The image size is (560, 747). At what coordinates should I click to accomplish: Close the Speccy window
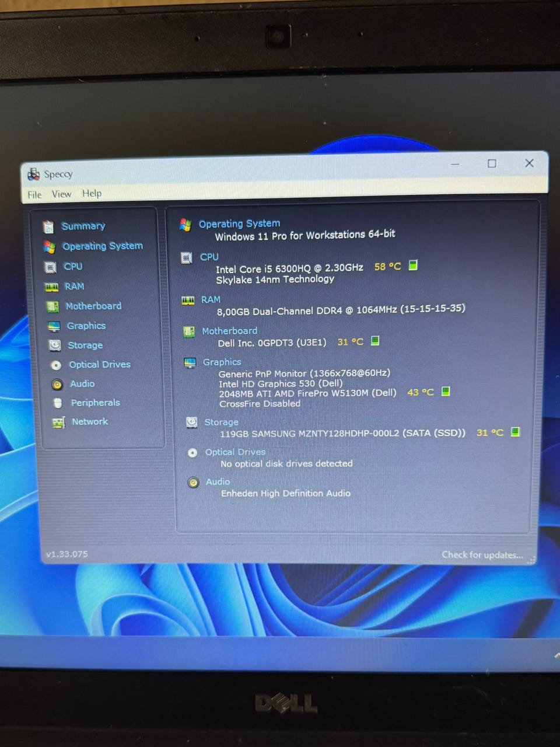[x=529, y=163]
